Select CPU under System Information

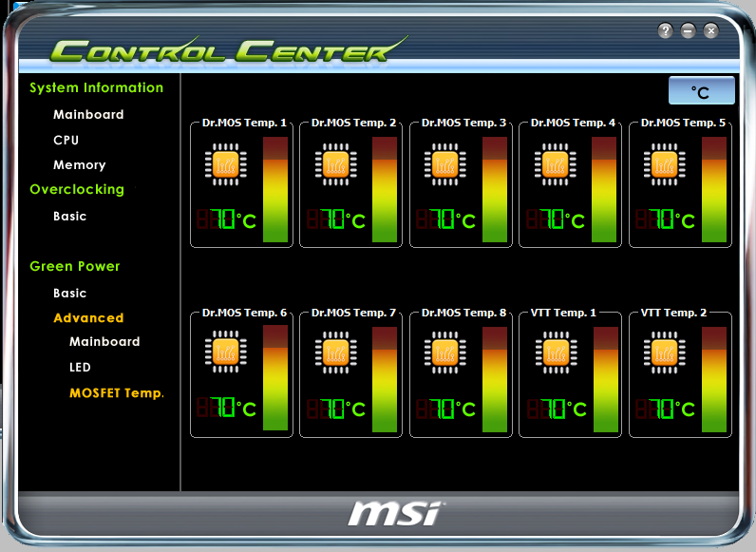tap(66, 140)
